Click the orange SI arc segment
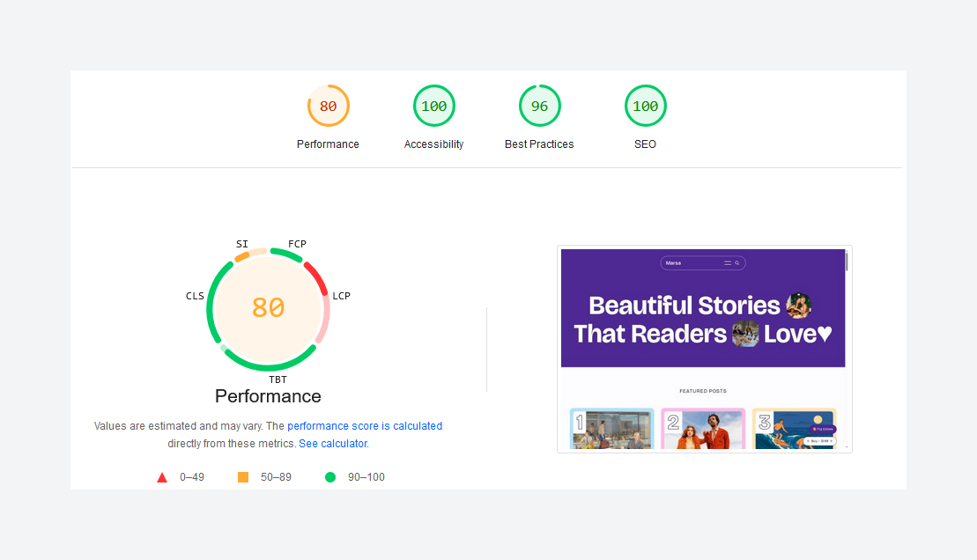The width and height of the screenshot is (977, 560). [x=241, y=256]
